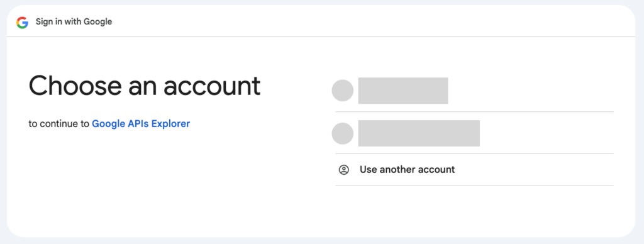The height and width of the screenshot is (244, 644).
Task: Pick the second listed account name
Action: tap(419, 133)
